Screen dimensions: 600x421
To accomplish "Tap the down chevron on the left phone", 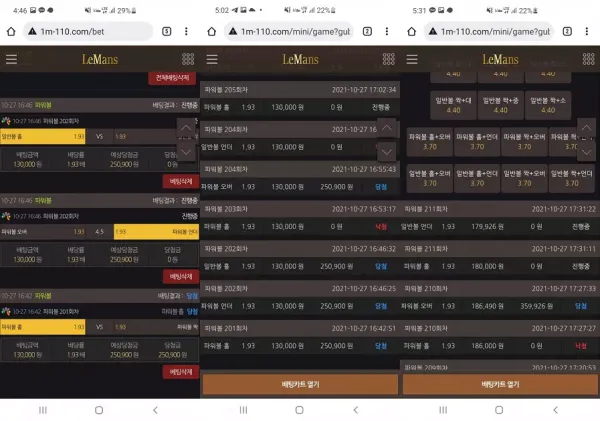I will [186, 152].
